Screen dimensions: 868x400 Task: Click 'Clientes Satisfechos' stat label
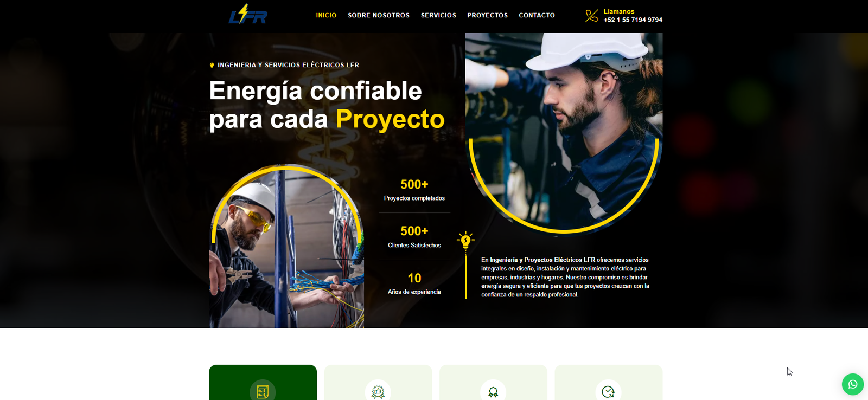click(414, 246)
